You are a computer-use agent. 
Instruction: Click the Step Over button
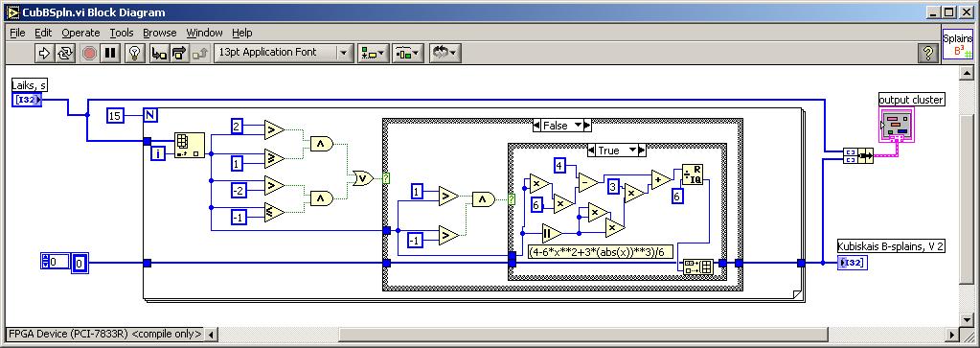pos(179,53)
